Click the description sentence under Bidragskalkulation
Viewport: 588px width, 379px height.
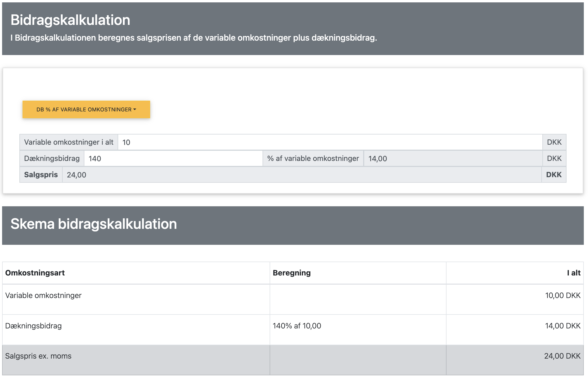[x=194, y=38]
